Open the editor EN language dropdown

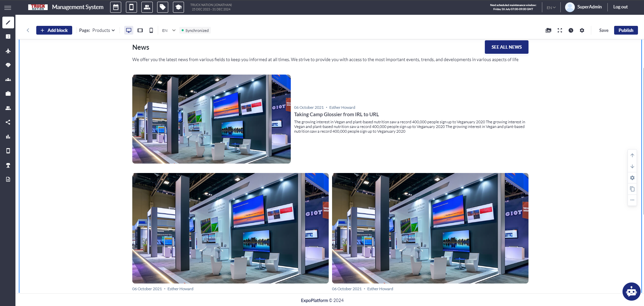169,30
